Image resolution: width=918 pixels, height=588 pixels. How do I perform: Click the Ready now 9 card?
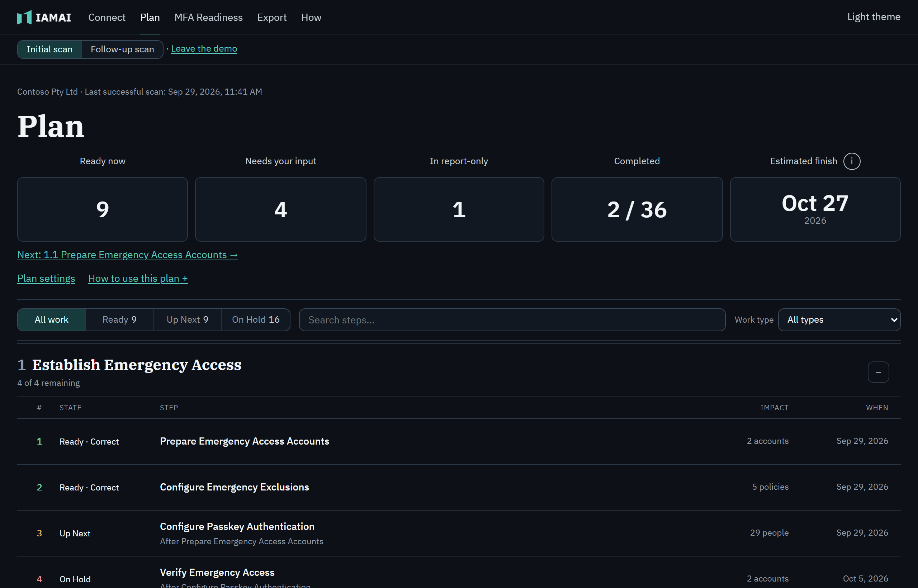click(102, 209)
